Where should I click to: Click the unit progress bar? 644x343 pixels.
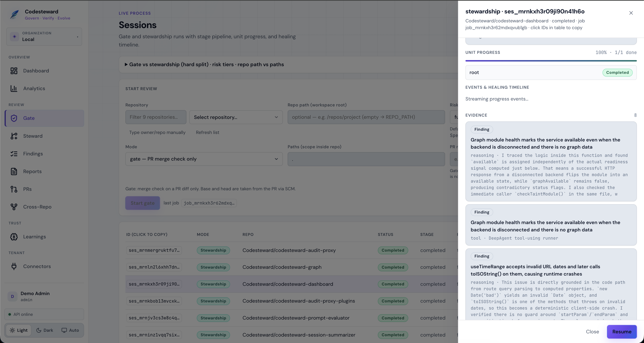click(551, 61)
